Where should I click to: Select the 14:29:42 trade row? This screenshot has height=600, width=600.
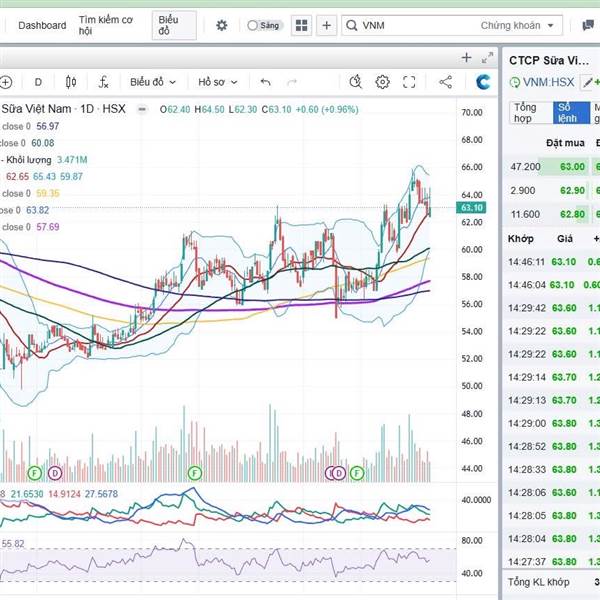click(551, 308)
